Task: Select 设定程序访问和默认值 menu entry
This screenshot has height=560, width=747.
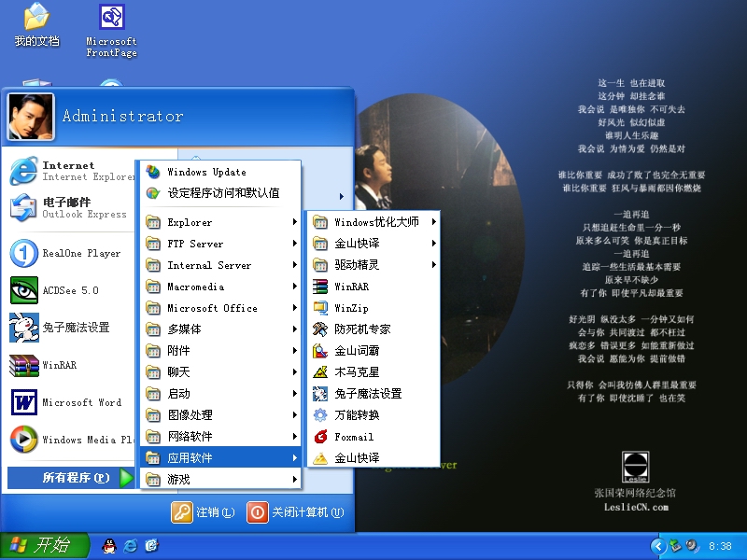Action: pyautogui.click(x=222, y=193)
